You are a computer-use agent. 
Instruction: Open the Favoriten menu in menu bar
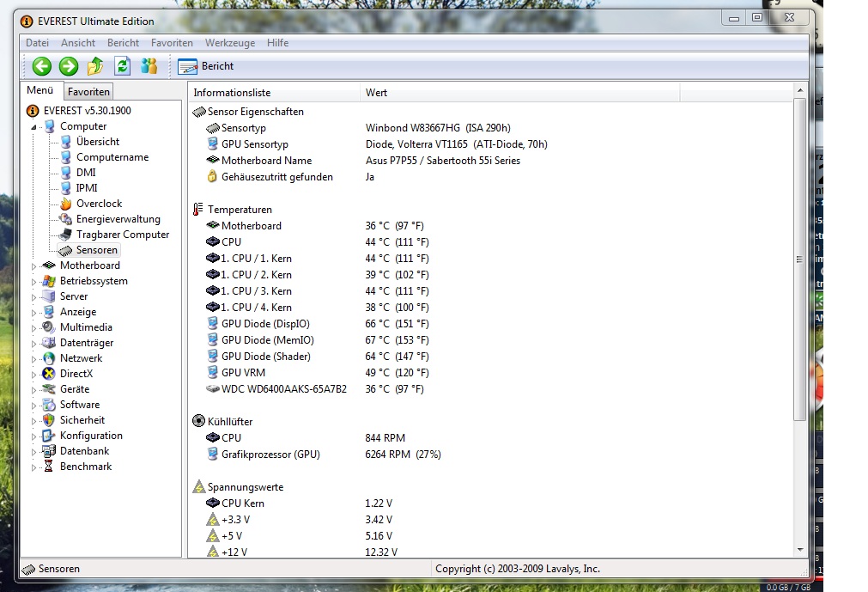[172, 43]
